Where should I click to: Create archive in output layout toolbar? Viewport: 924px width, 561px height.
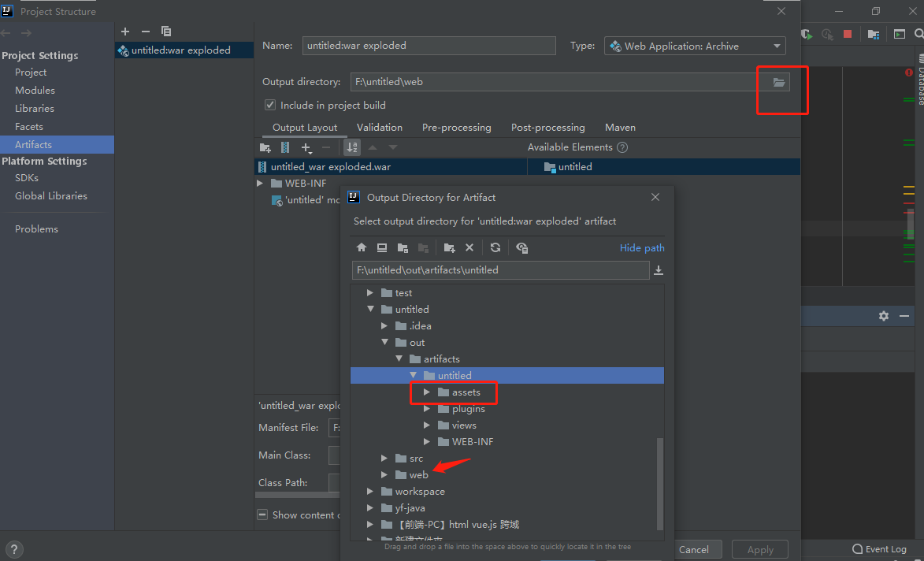point(285,147)
